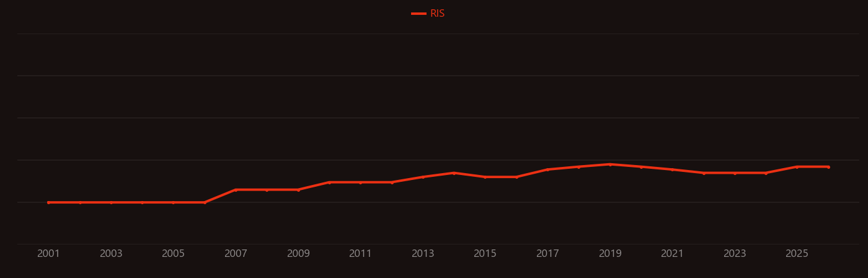
Task: Click the 2015 x-axis label
Action: click(x=485, y=254)
